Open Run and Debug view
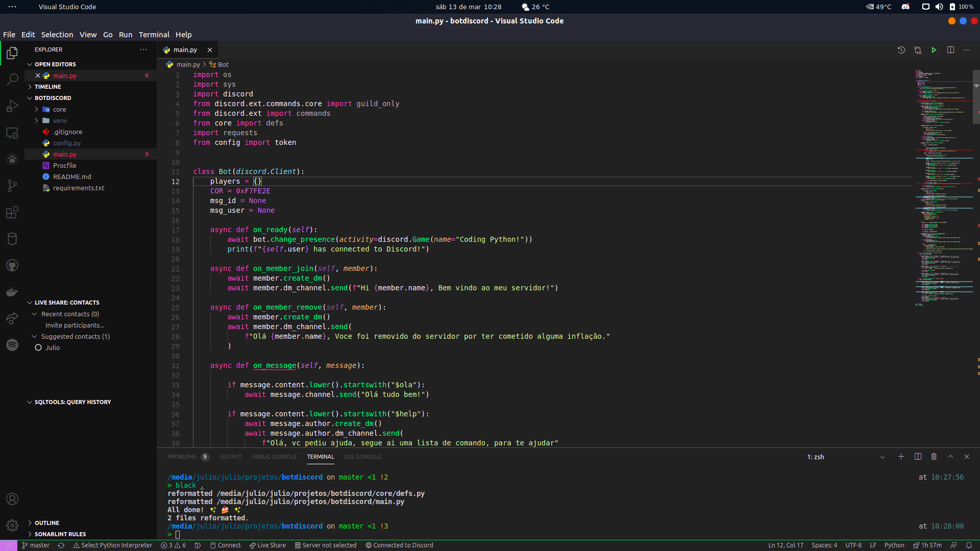Viewport: 980px width, 551px height. tap(12, 106)
